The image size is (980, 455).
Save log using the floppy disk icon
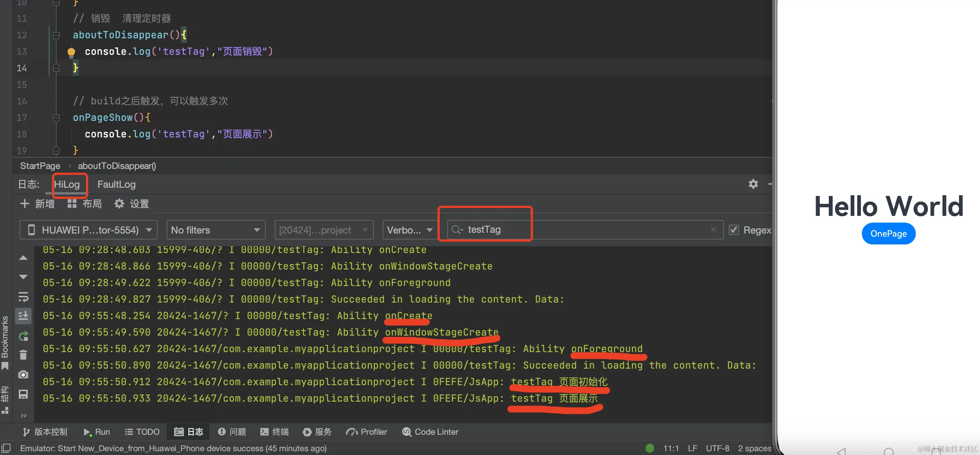pyautogui.click(x=23, y=394)
